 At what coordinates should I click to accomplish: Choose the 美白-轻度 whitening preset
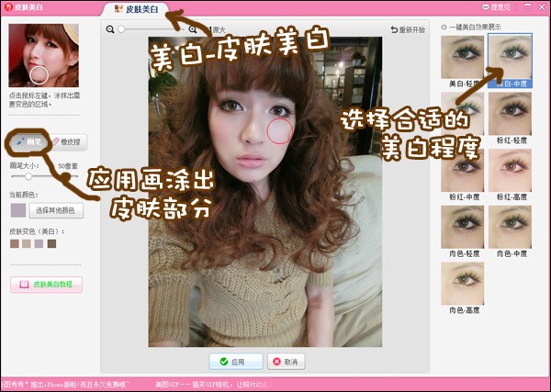(x=463, y=62)
